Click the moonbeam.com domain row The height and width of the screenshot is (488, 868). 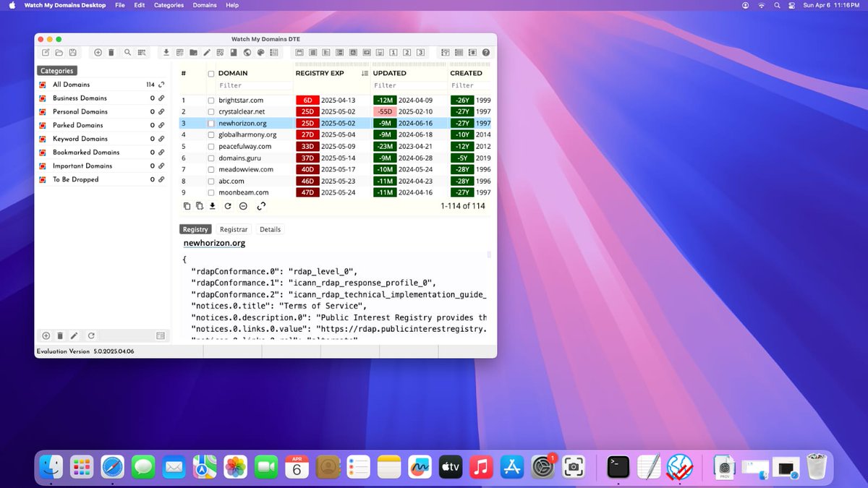coord(335,193)
